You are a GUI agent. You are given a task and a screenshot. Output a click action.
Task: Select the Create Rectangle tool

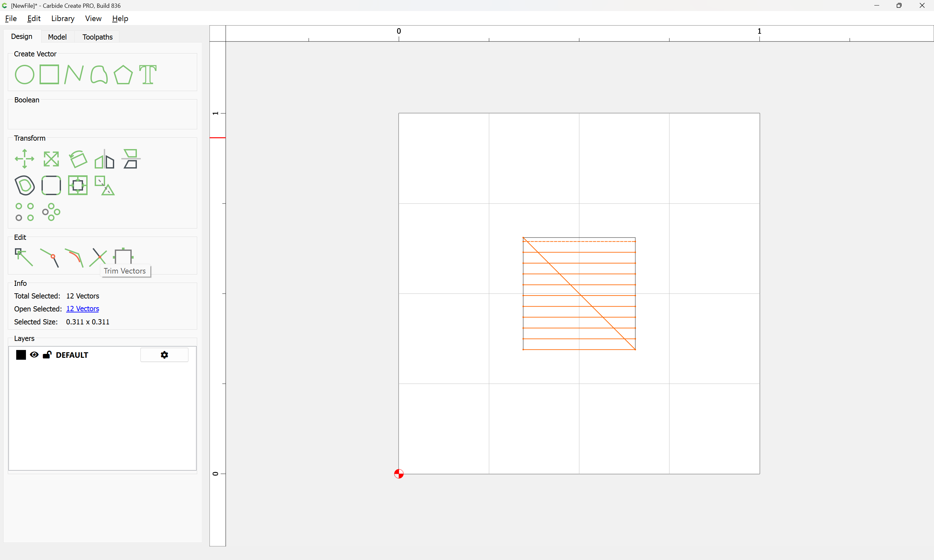click(x=49, y=74)
